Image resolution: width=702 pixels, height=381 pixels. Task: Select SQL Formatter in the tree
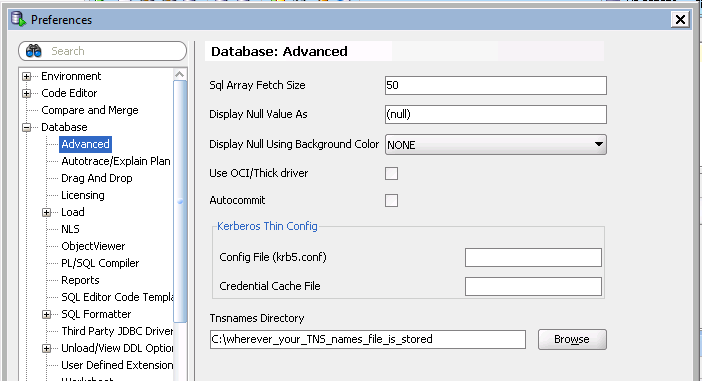click(96, 314)
